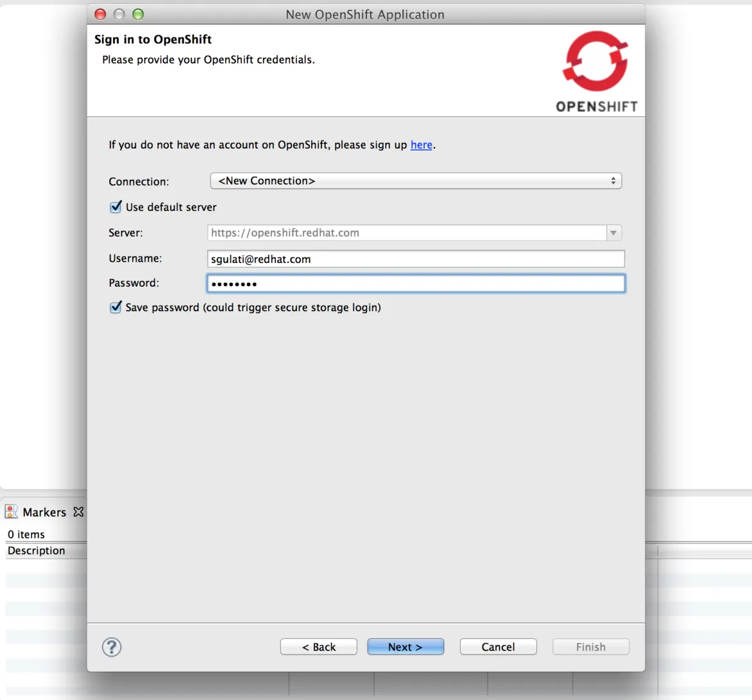The image size is (752, 700).
Task: Focus the Password field
Action: (416, 283)
